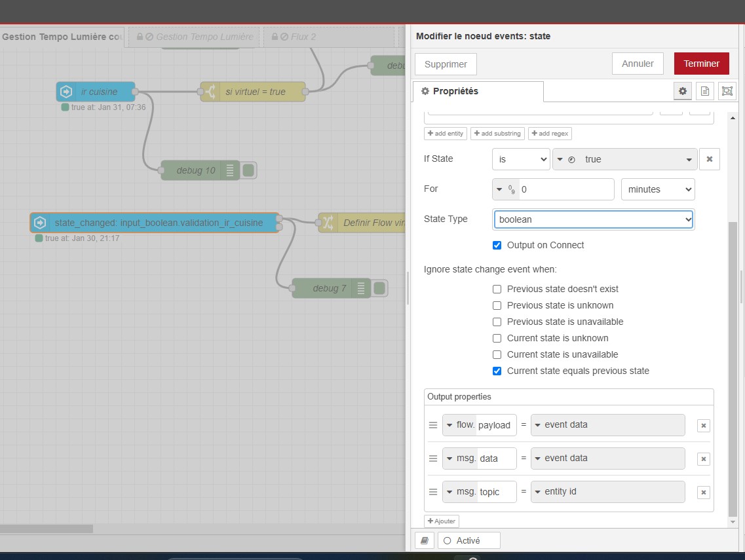Click the debug 10 node list icon

(x=230, y=170)
